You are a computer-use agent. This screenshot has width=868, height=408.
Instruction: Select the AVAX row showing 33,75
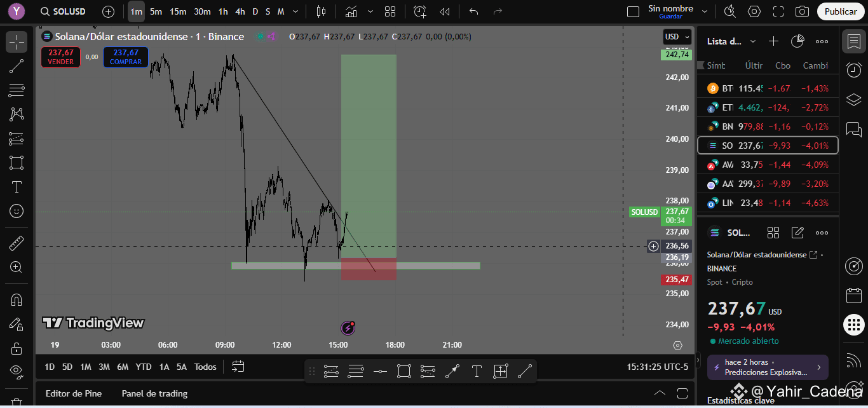(768, 165)
